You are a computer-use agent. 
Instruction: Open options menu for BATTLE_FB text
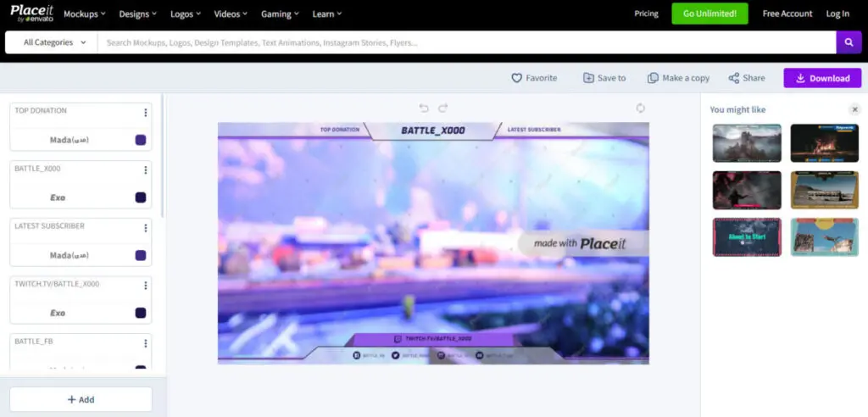(146, 343)
